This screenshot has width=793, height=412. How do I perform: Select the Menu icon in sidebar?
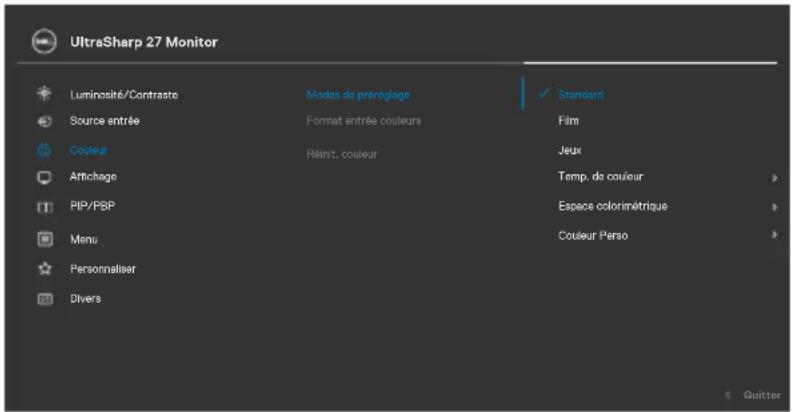[45, 239]
